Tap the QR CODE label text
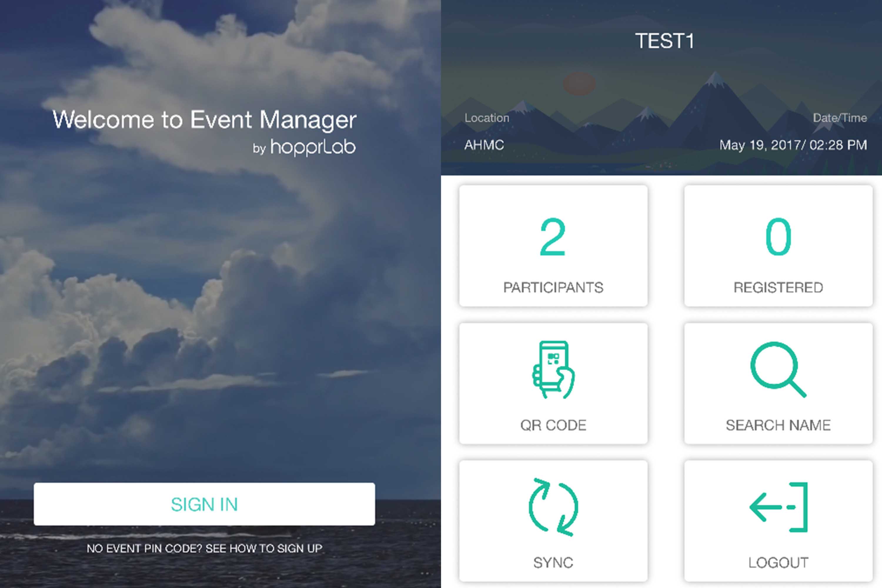882x588 pixels. (553, 425)
